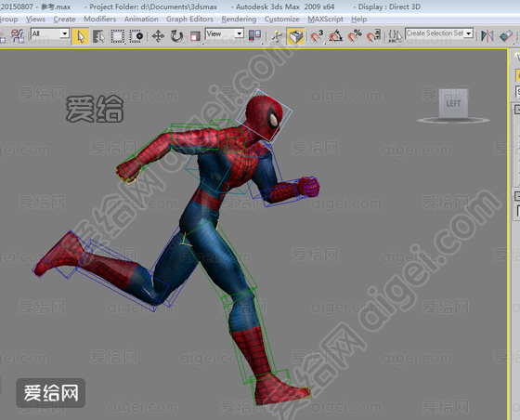Screen dimensions: 520x420
Task: Open the Modifiers menu
Action: 100,20
